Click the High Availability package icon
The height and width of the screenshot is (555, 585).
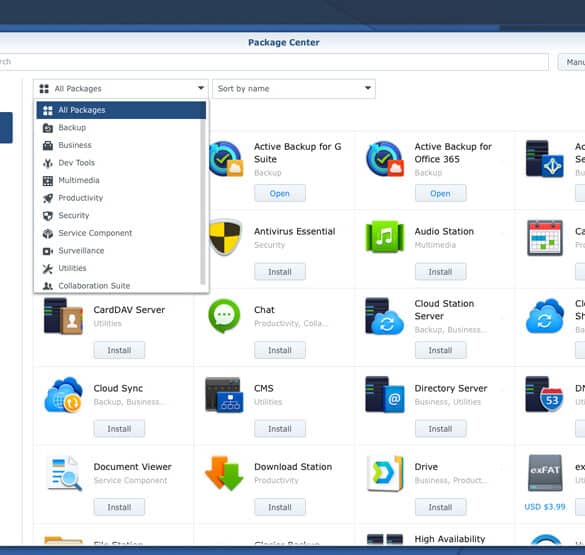point(385,540)
